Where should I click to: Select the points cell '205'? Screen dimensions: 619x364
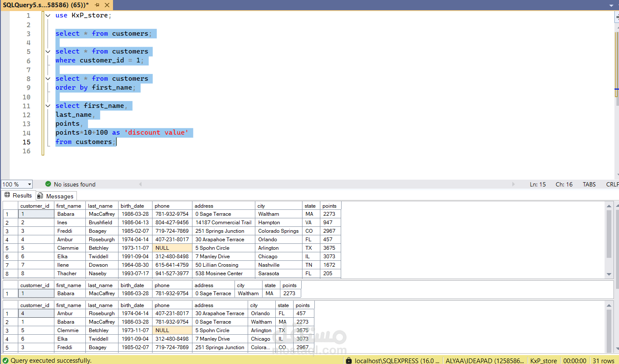coord(331,274)
